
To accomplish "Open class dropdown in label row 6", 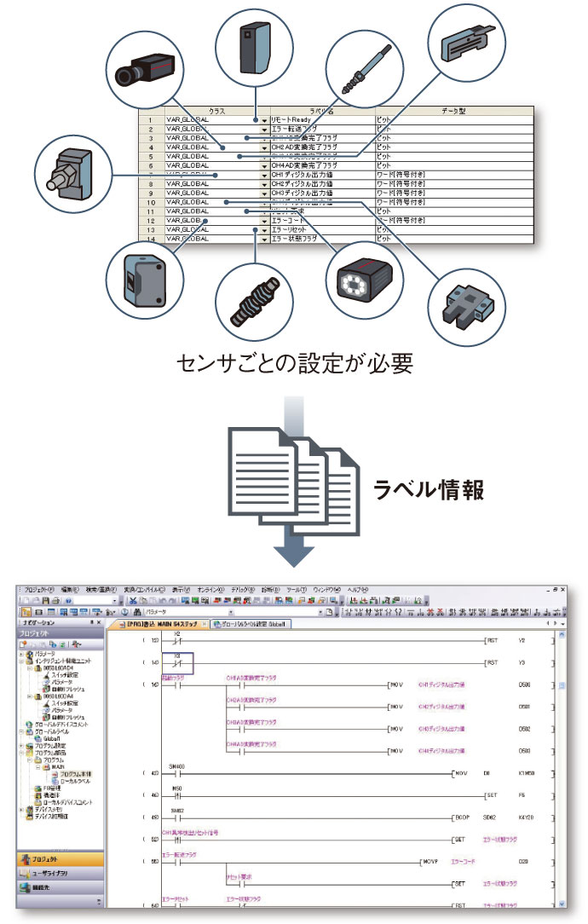I will 264,166.
